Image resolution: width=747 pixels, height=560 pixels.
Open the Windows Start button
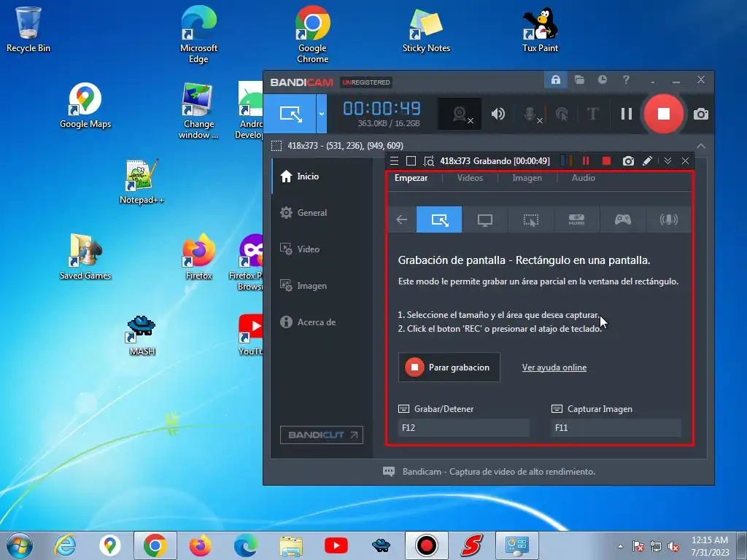click(20, 545)
